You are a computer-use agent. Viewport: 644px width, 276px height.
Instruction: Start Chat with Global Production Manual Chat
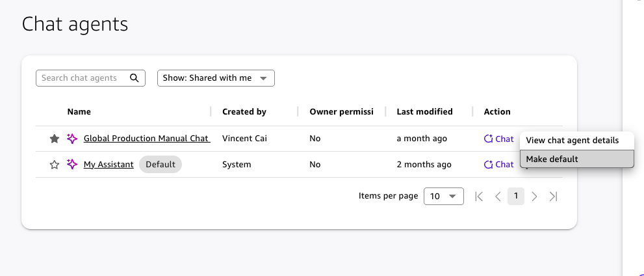498,139
